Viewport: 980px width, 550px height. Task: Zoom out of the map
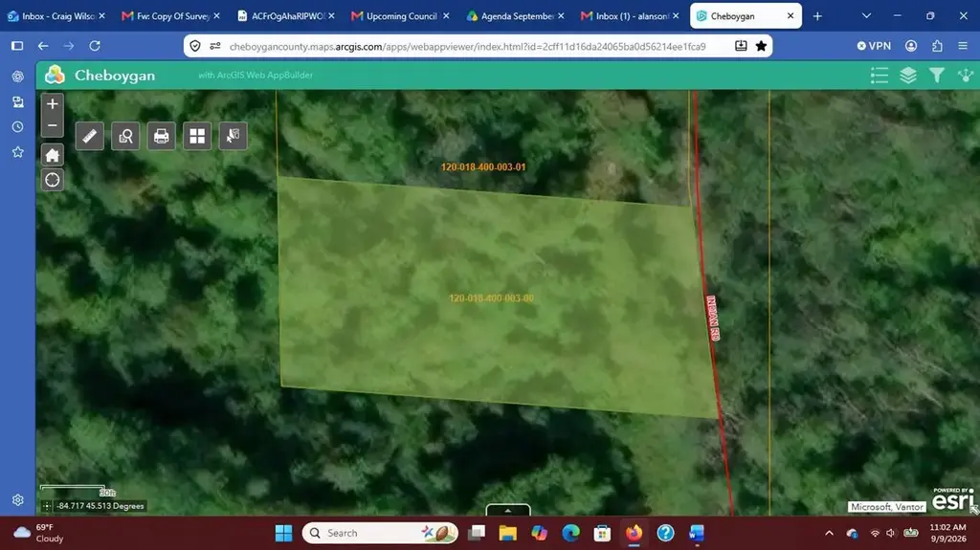click(53, 125)
